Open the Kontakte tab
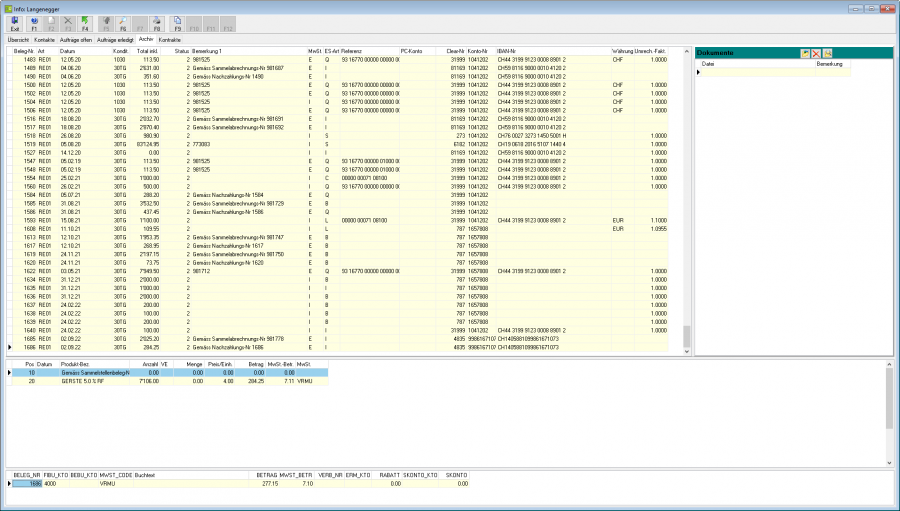Image resolution: width=900 pixels, height=511 pixels. coord(44,40)
